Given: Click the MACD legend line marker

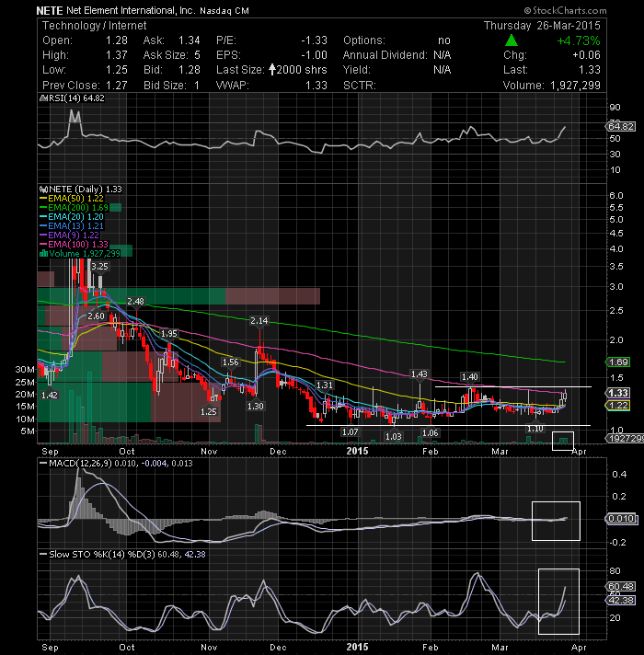Looking at the screenshot, I should tap(43, 464).
